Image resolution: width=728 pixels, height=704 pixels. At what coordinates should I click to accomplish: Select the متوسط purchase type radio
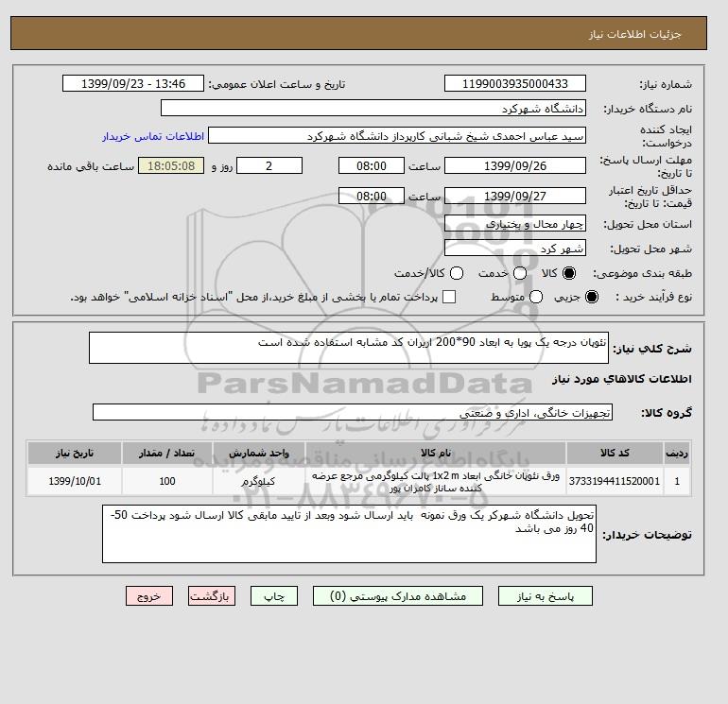[536, 297]
